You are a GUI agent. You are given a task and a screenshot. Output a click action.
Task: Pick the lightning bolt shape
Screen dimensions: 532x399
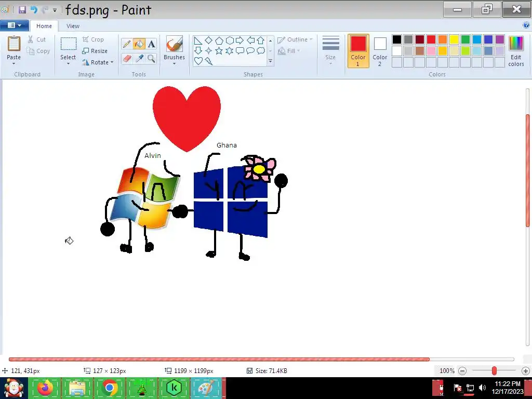(x=208, y=61)
